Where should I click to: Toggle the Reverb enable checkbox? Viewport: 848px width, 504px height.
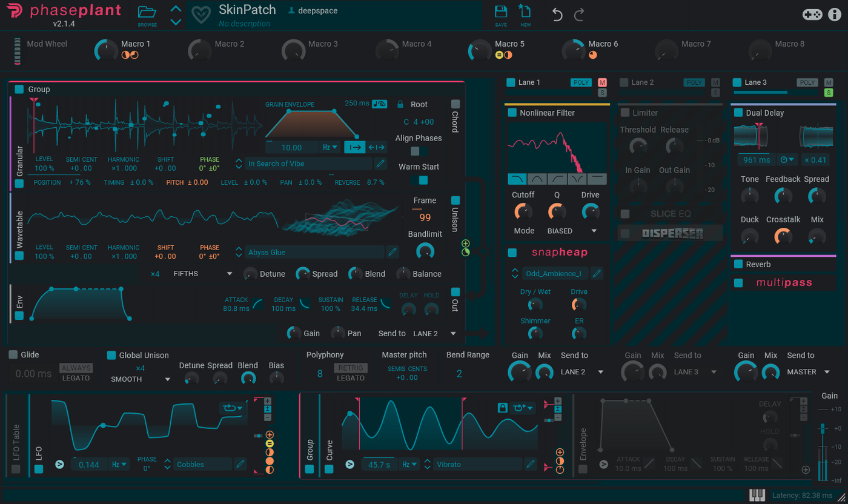click(x=738, y=264)
